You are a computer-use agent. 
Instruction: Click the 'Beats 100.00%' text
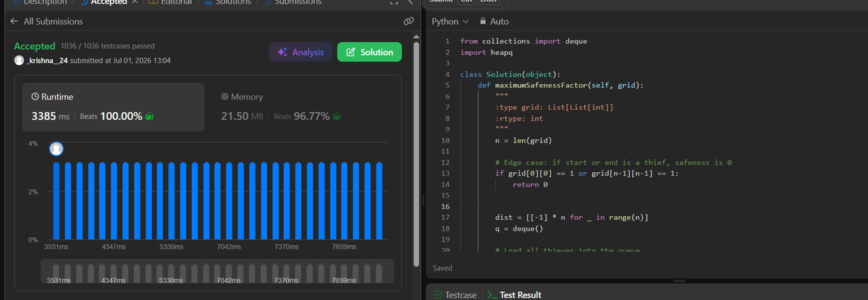[111, 116]
